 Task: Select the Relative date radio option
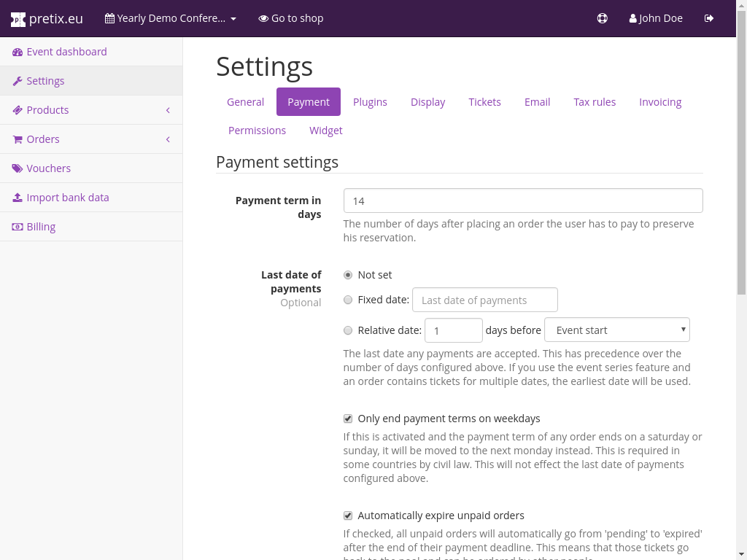pyautogui.click(x=348, y=330)
